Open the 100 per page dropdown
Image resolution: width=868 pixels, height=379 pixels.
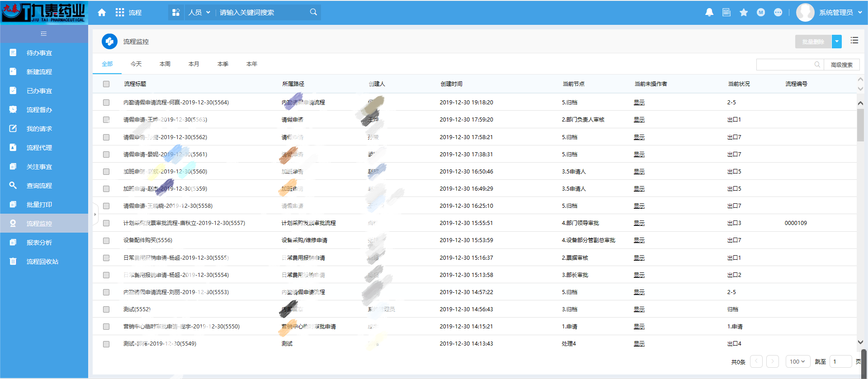(x=797, y=362)
